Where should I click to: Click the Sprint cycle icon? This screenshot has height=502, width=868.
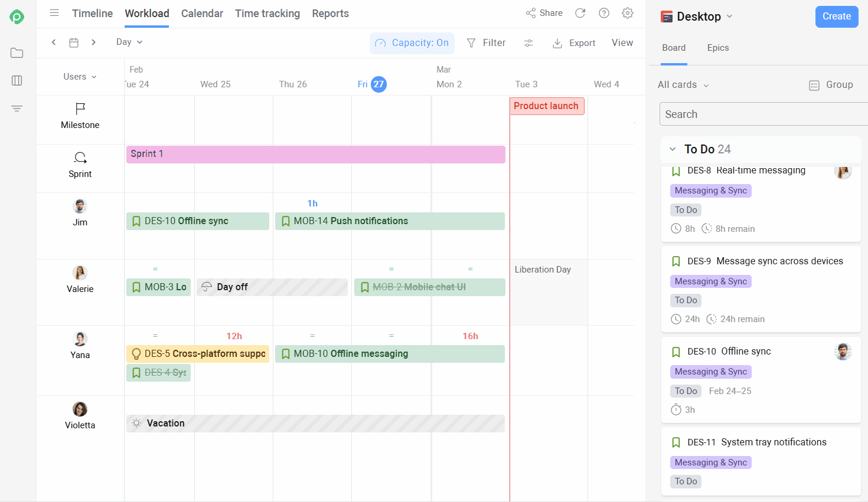tap(80, 158)
